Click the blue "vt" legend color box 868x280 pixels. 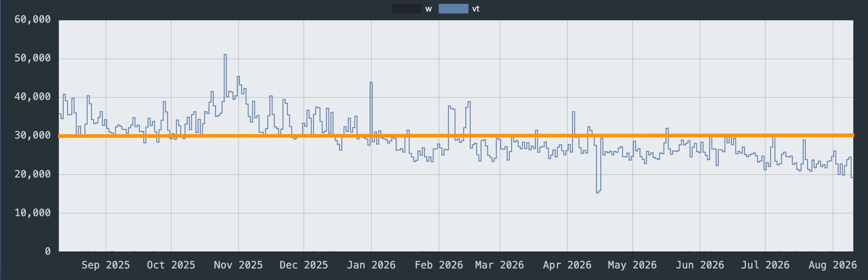point(453,9)
